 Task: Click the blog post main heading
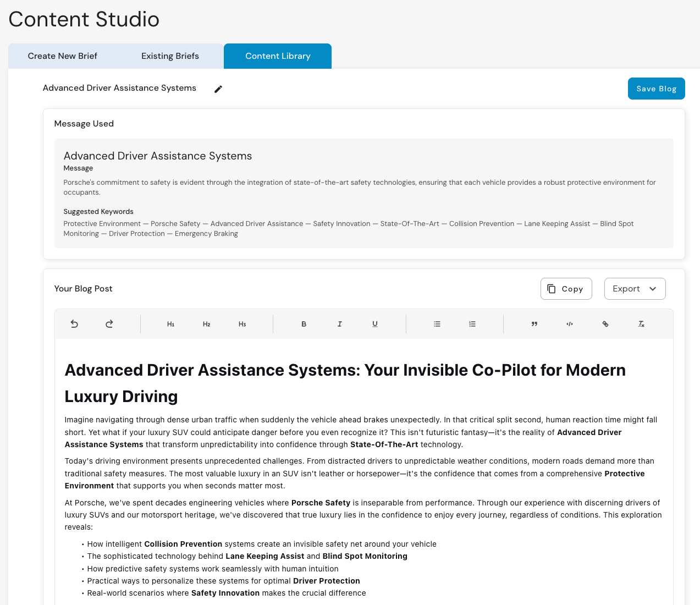pos(345,383)
